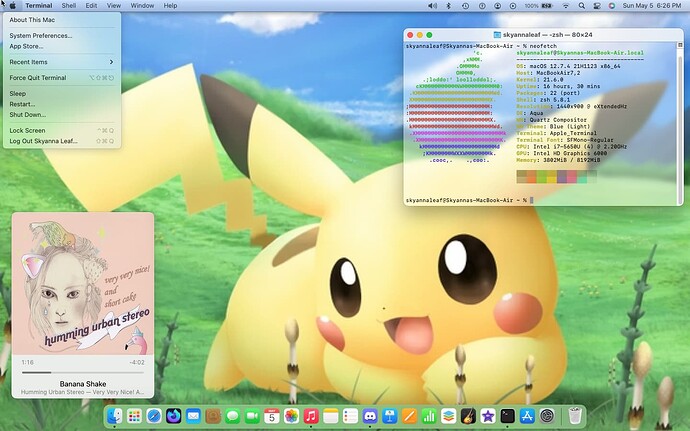This screenshot has width=690, height=431.
Task: Click the circled play icon in menu bar
Action: pyautogui.click(x=513, y=6)
